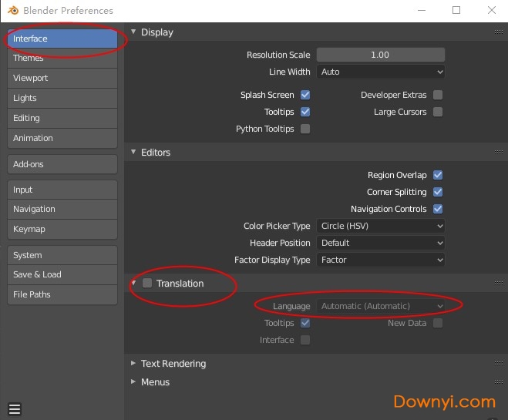508x420 pixels.
Task: Switch to the Themes tab
Action: point(62,59)
